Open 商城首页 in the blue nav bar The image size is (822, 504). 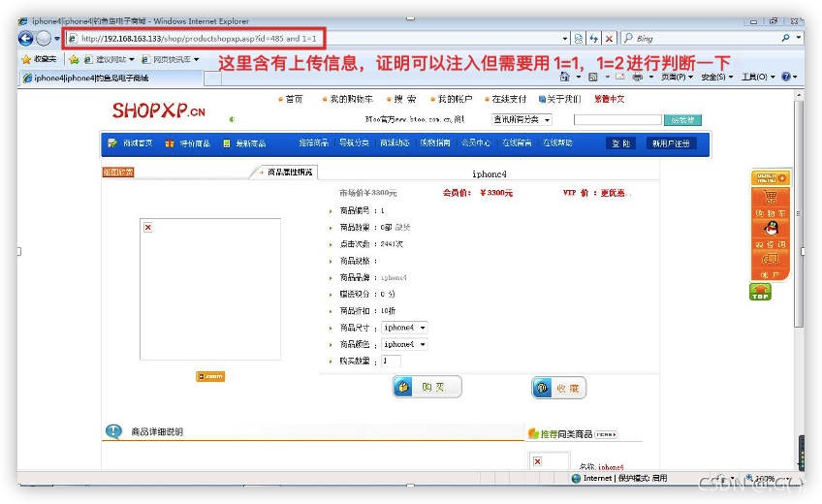point(138,143)
